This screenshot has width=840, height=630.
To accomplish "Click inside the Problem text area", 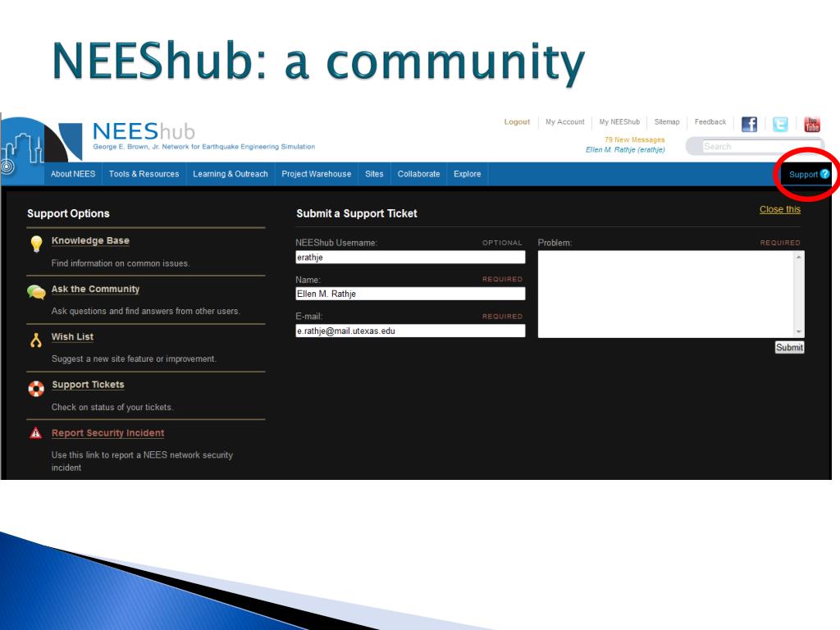I will [666, 294].
